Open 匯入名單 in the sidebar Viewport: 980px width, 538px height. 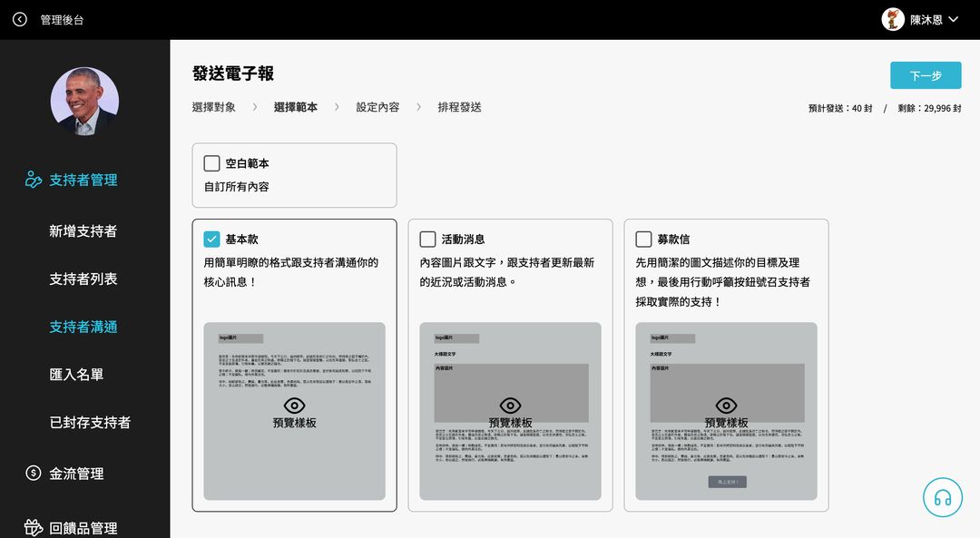(x=76, y=374)
